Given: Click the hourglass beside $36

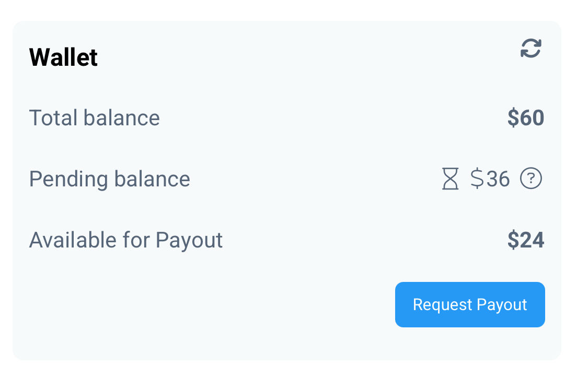Looking at the screenshot, I should (x=450, y=179).
